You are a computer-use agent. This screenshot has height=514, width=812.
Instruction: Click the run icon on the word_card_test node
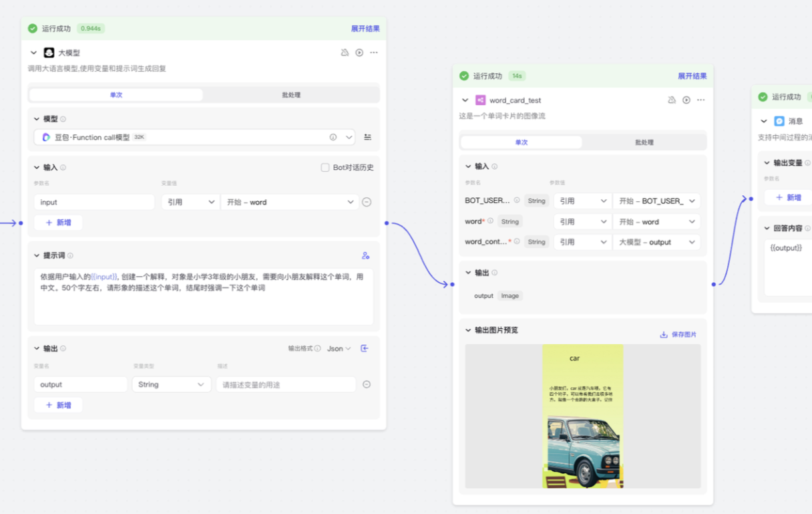click(x=686, y=100)
